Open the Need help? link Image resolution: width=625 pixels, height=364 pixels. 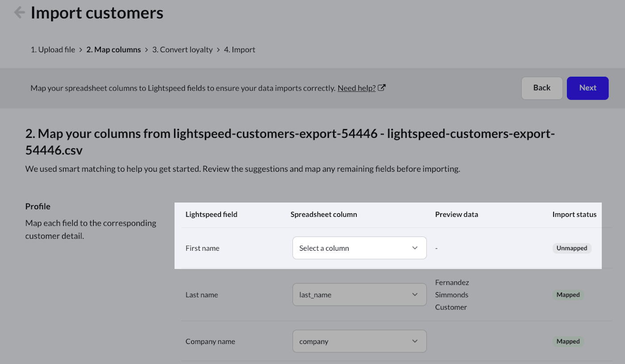(x=356, y=88)
